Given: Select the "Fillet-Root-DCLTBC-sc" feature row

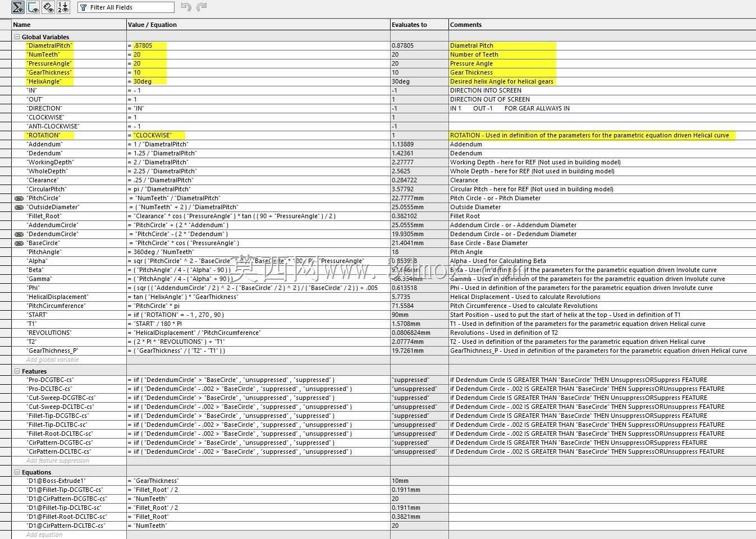Looking at the screenshot, I should [x=59, y=434].
